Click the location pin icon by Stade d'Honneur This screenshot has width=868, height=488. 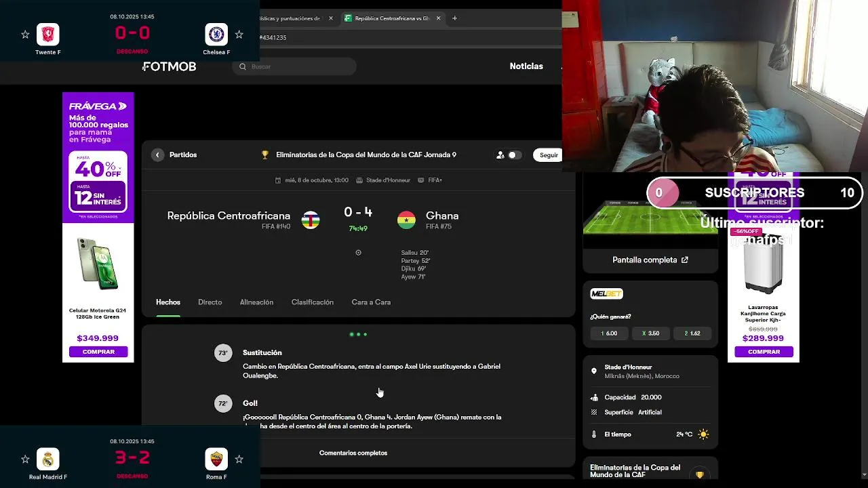point(594,371)
